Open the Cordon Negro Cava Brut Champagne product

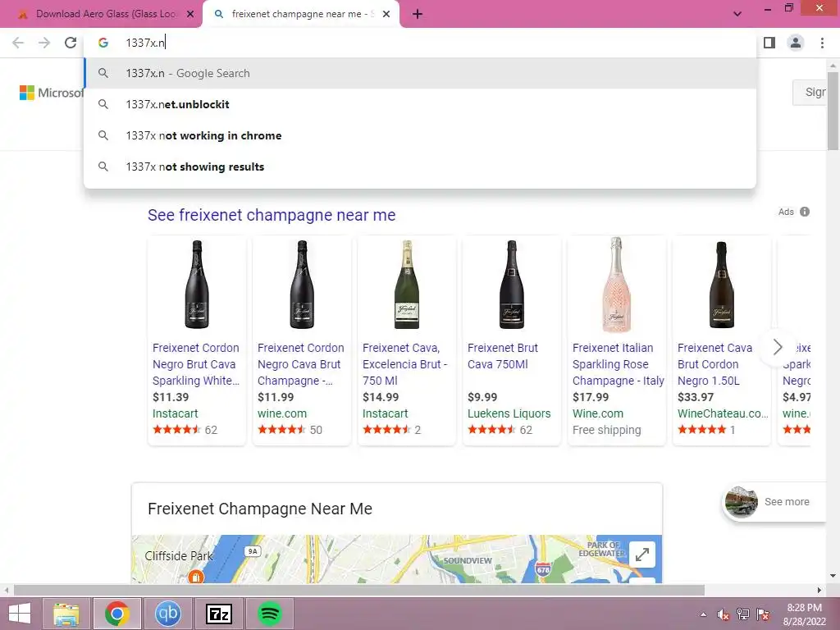(x=300, y=364)
